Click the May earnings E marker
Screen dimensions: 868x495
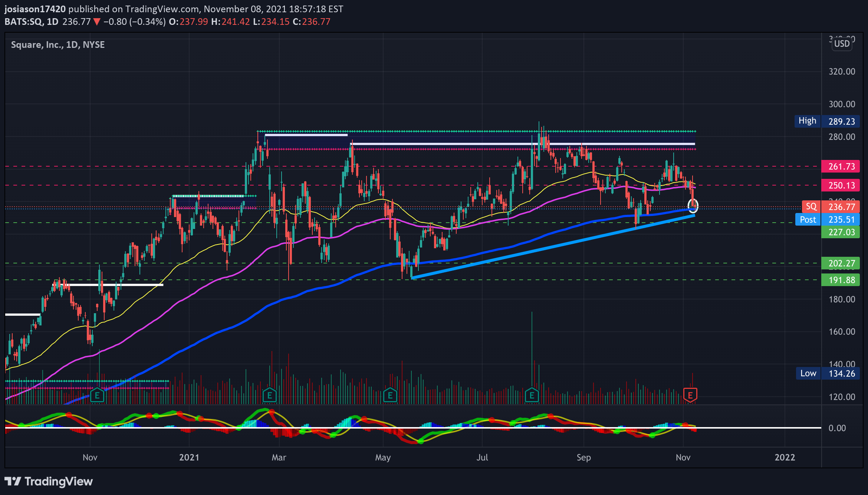pyautogui.click(x=390, y=396)
